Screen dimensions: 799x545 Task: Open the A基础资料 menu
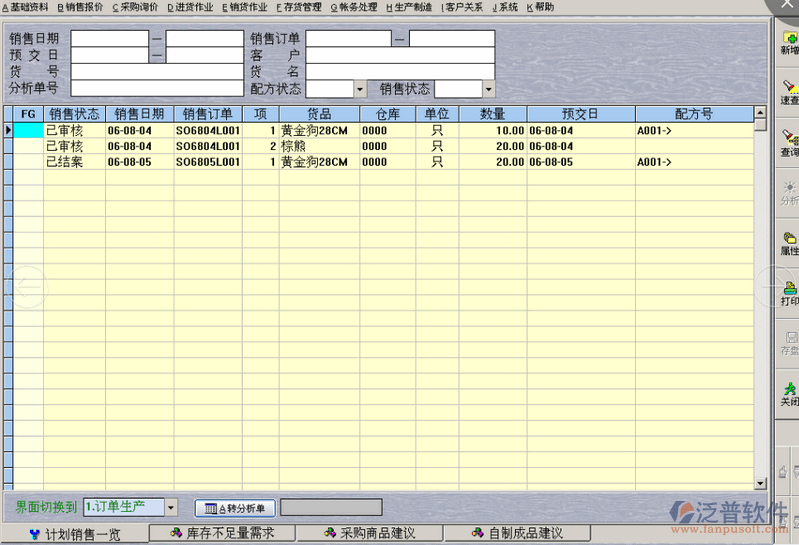tap(25, 7)
